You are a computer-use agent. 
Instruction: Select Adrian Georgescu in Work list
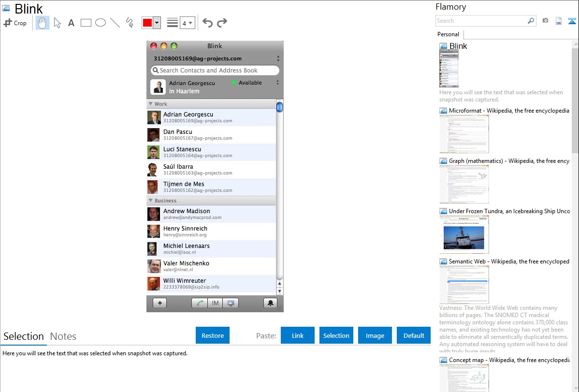211,117
